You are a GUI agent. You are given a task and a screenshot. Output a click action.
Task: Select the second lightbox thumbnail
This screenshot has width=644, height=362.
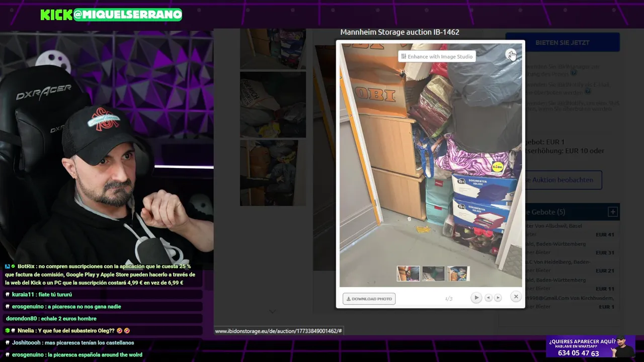[x=433, y=274]
